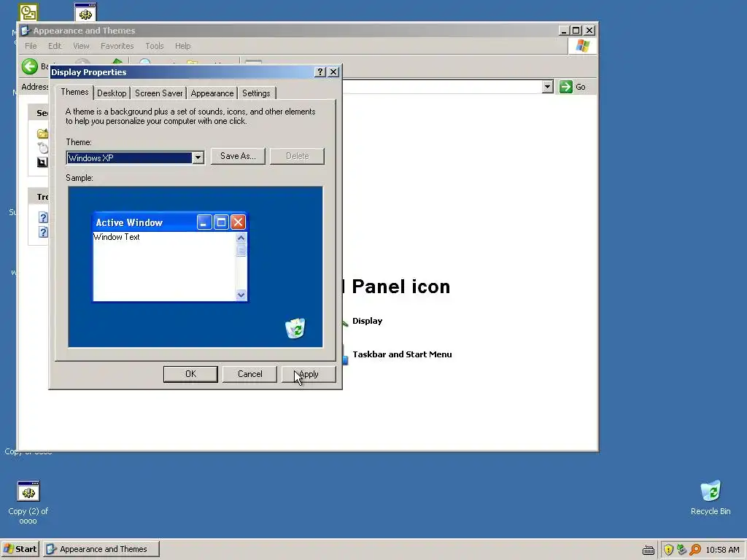
Task: Click the Display Properties help question-mark button
Action: [320, 72]
